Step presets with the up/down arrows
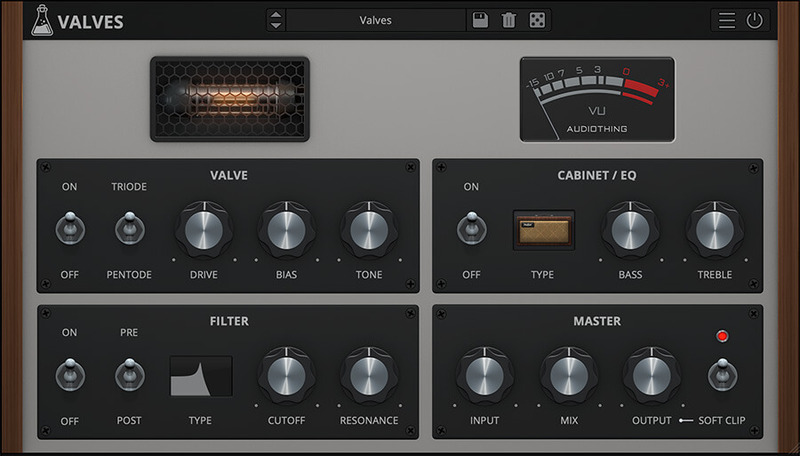 276,20
